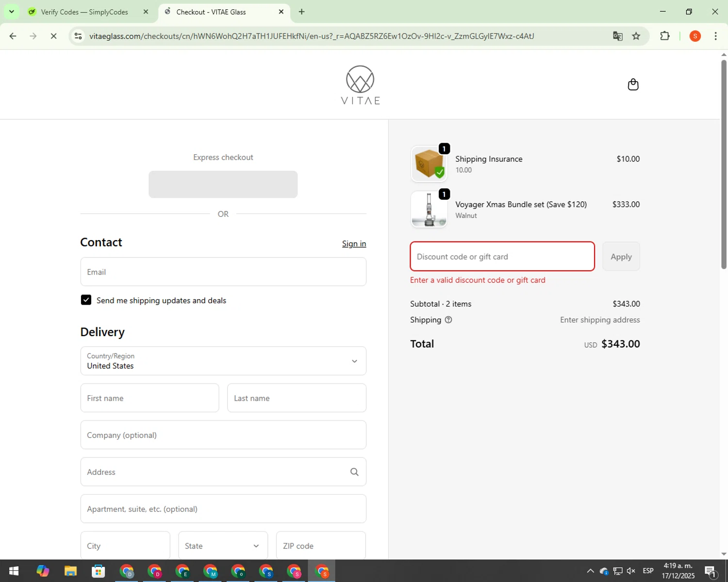Open the Chrome tab search arrow
The height and width of the screenshot is (582, 728).
click(x=11, y=12)
